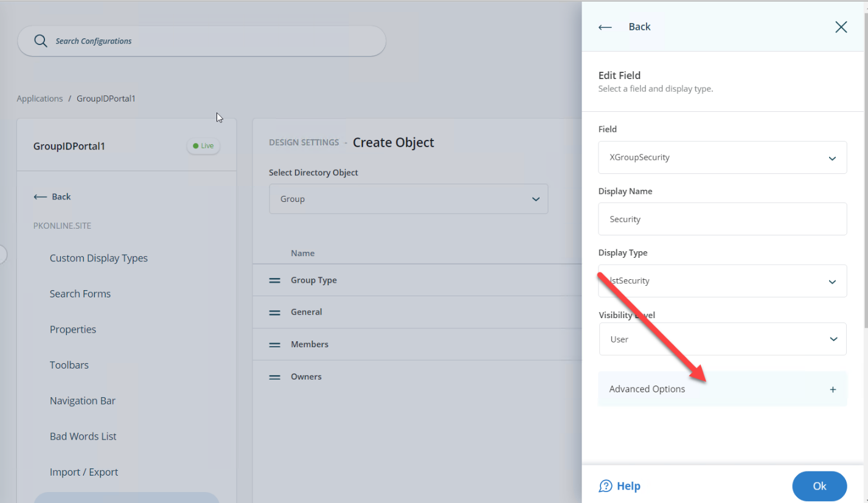The height and width of the screenshot is (503, 868).
Task: Click the Help question mark icon
Action: (606, 486)
